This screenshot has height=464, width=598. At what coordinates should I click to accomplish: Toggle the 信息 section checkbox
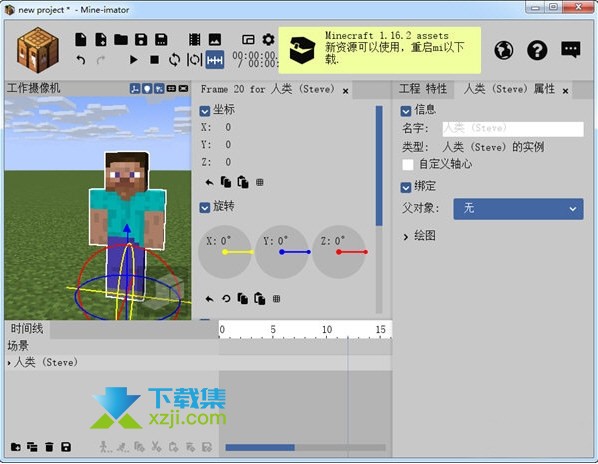tap(406, 111)
